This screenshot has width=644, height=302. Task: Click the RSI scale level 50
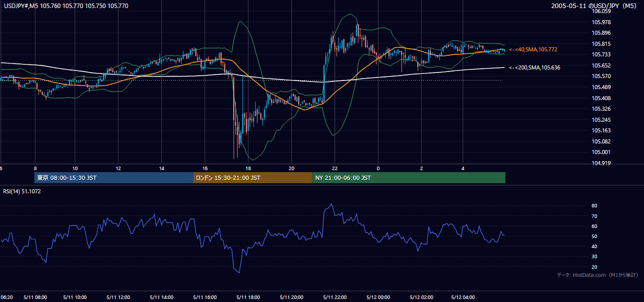(x=595, y=236)
